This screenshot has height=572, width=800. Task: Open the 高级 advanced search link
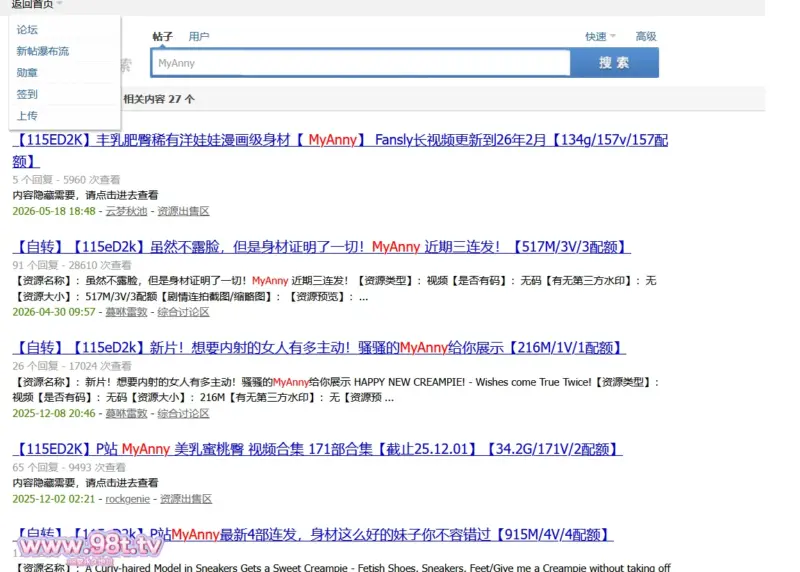[x=646, y=36]
